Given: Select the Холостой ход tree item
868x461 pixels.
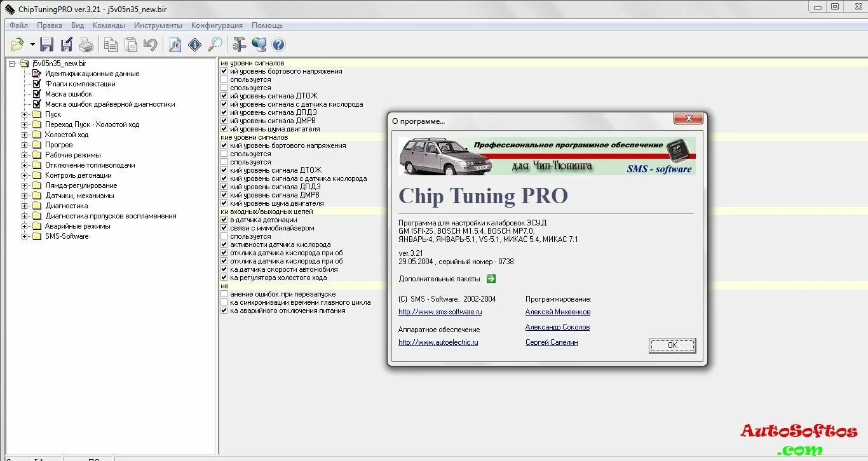Looking at the screenshot, I should [67, 135].
